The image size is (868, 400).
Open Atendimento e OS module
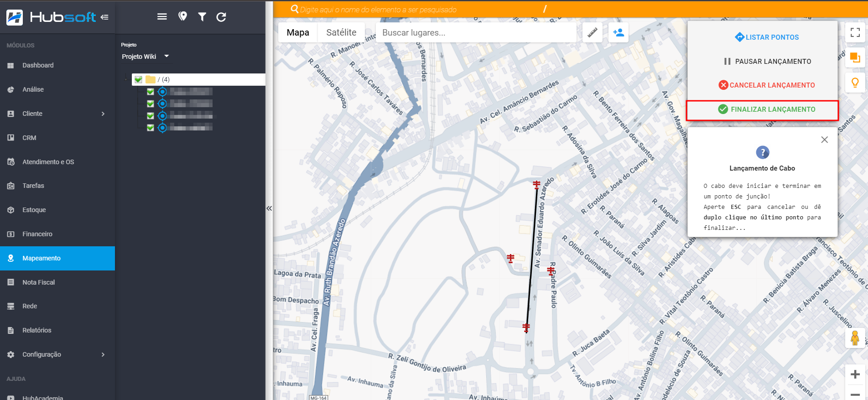click(x=57, y=162)
